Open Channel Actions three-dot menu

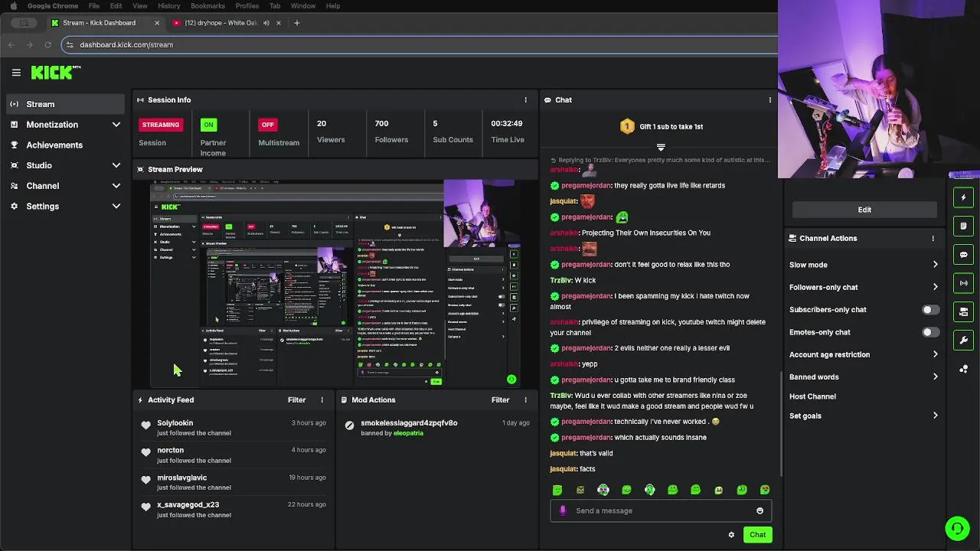pos(933,239)
